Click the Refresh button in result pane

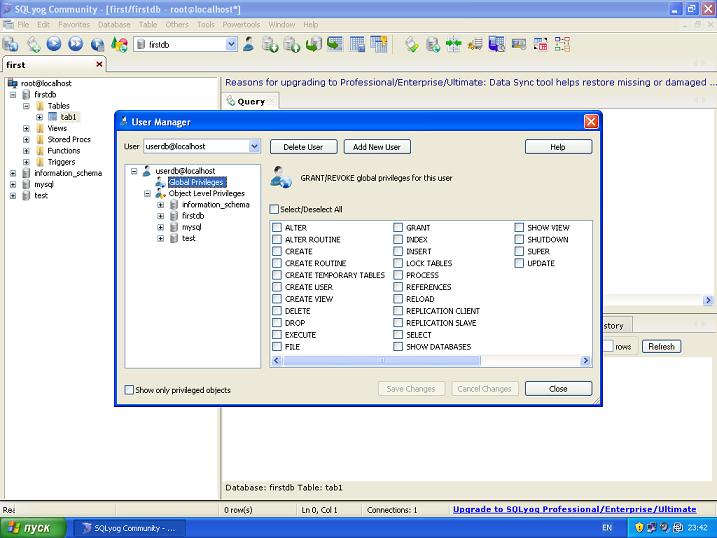tap(661, 346)
